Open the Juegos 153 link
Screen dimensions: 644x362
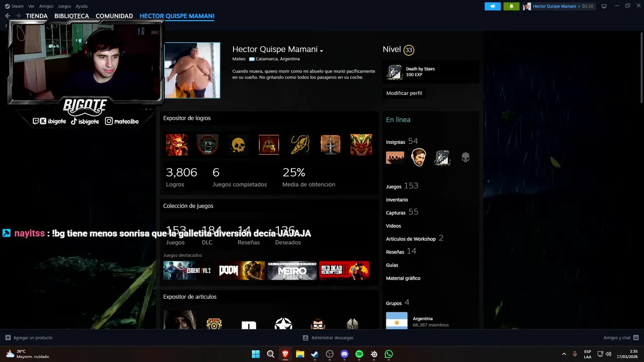402,186
